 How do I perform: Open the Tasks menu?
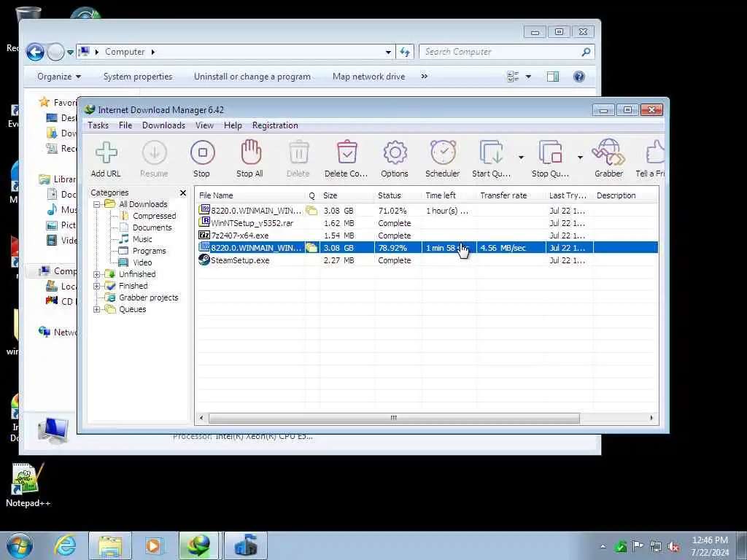(98, 125)
